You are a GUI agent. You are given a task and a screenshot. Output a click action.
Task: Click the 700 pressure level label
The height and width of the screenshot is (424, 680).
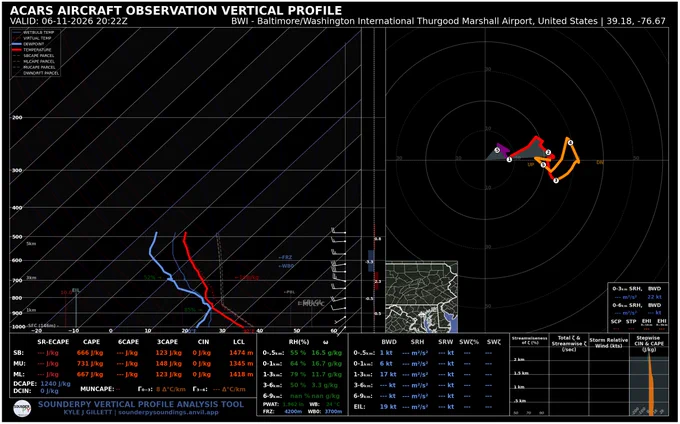click(17, 280)
